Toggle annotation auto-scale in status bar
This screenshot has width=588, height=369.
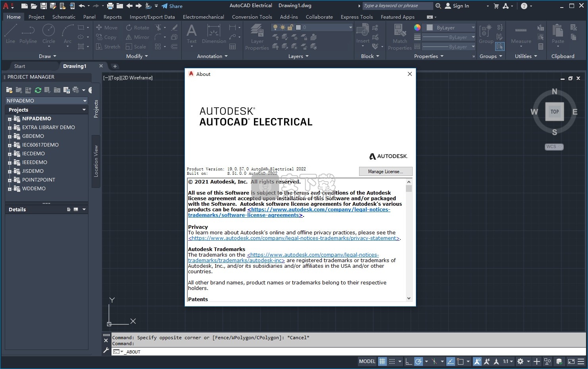click(486, 361)
